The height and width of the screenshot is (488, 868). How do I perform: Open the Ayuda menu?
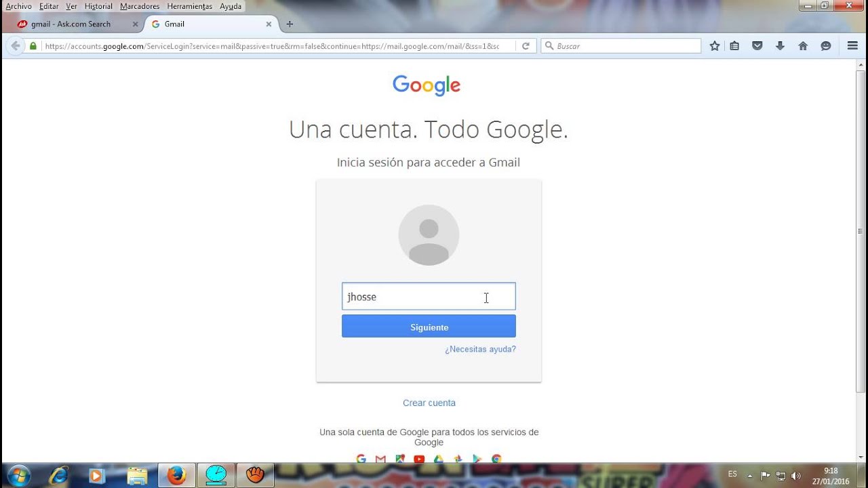pyautogui.click(x=231, y=6)
